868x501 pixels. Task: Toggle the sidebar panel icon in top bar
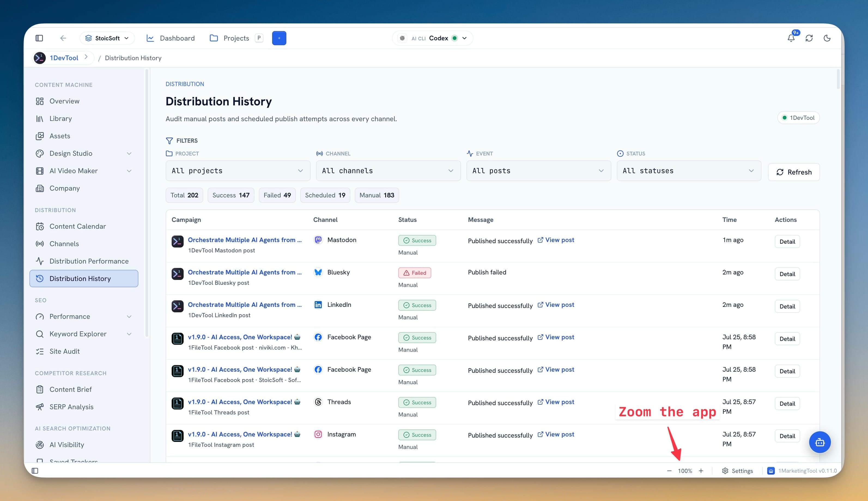[39, 38]
